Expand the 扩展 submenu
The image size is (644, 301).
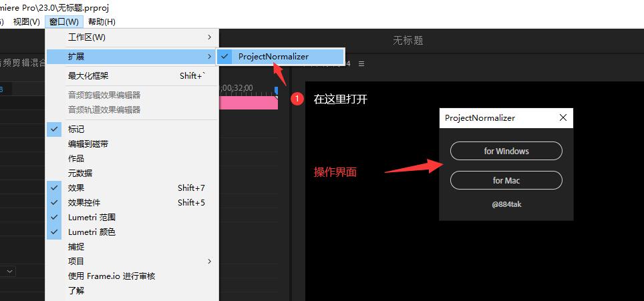[x=132, y=57]
